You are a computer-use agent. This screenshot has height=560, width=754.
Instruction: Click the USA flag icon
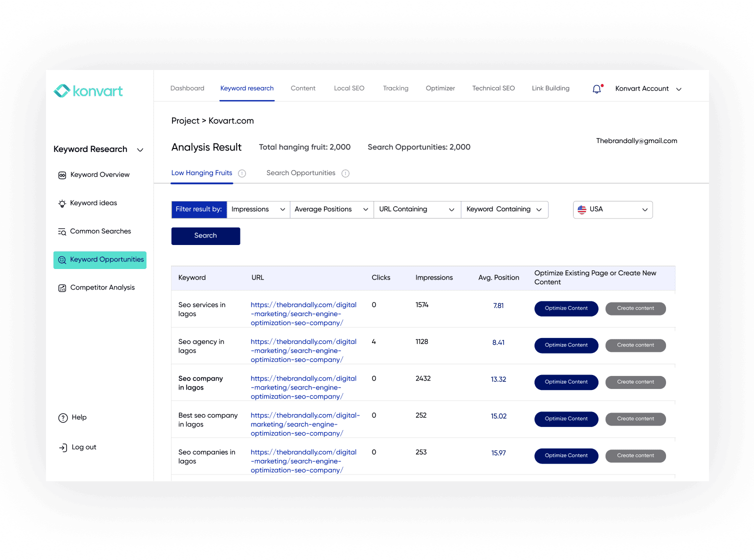pos(582,209)
